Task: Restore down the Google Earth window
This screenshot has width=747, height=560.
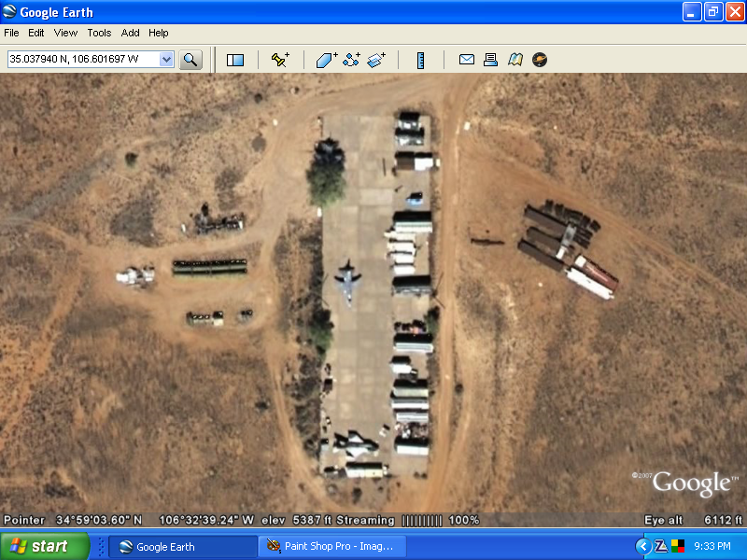Action: point(713,12)
